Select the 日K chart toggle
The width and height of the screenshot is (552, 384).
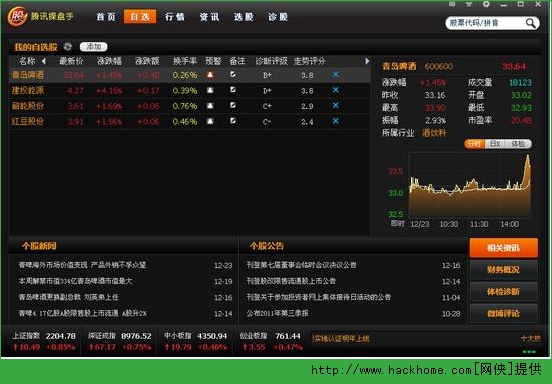[495, 144]
